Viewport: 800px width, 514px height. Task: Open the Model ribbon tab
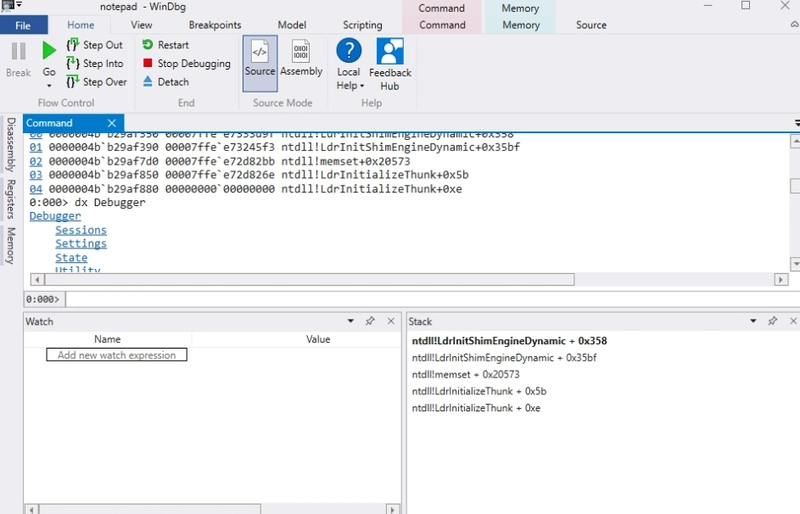pyautogui.click(x=292, y=25)
